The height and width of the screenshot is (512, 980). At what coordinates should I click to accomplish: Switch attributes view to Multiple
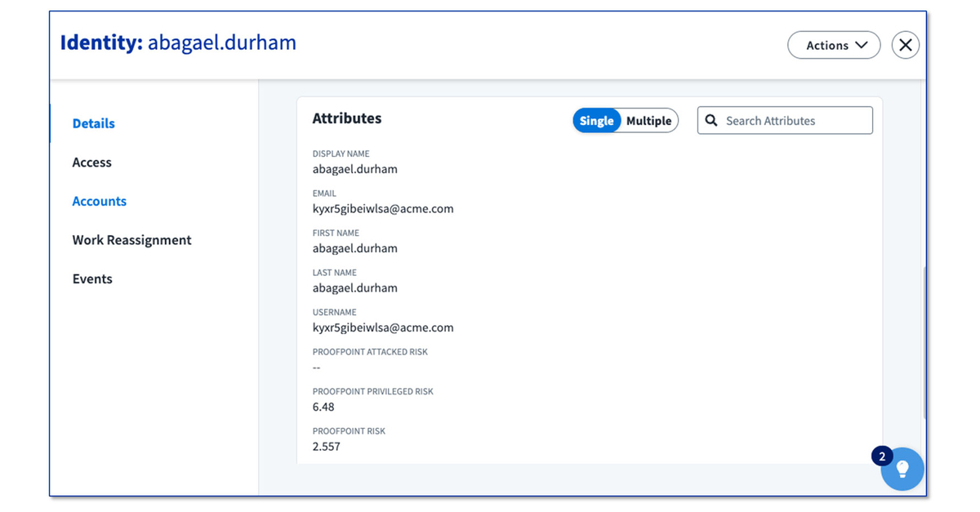click(x=648, y=121)
